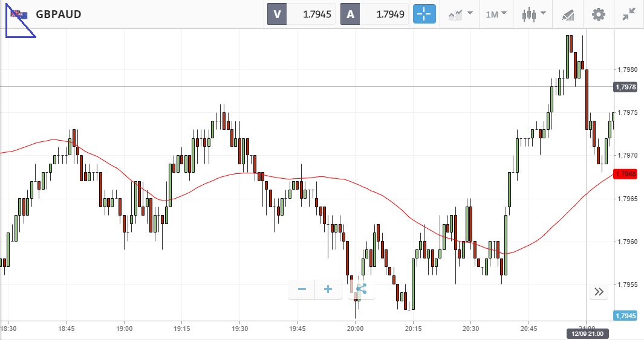
Task: Open the compare indicators dropdown
Action: (460, 14)
